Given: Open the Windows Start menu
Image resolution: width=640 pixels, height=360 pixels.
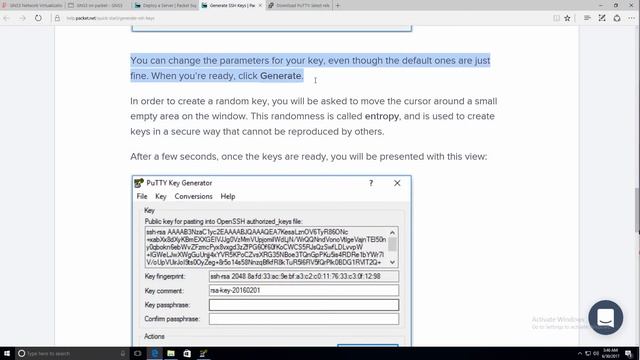Looking at the screenshot, I should [7, 353].
